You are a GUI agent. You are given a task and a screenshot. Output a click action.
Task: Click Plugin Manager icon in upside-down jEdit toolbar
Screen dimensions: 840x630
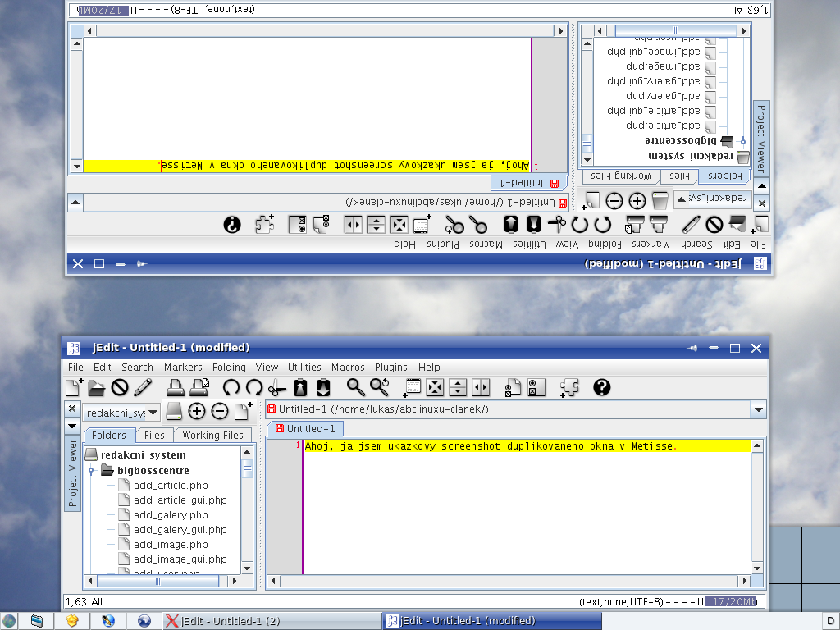point(265,225)
